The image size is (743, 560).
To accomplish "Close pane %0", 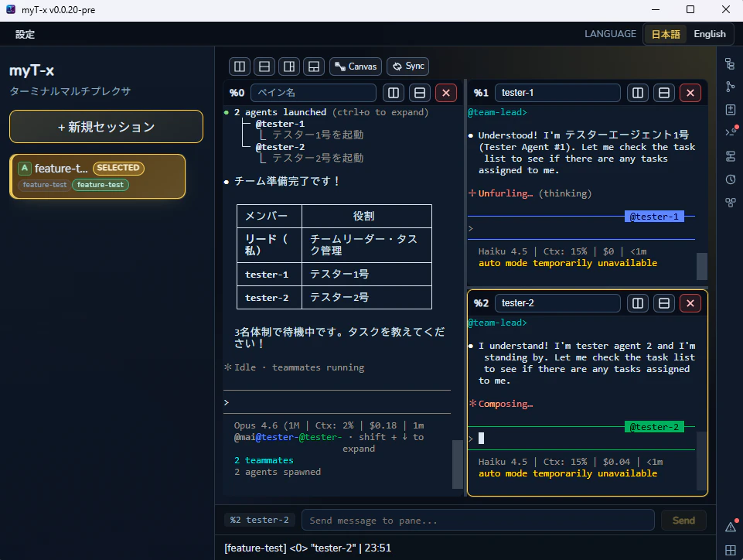I will [446, 93].
